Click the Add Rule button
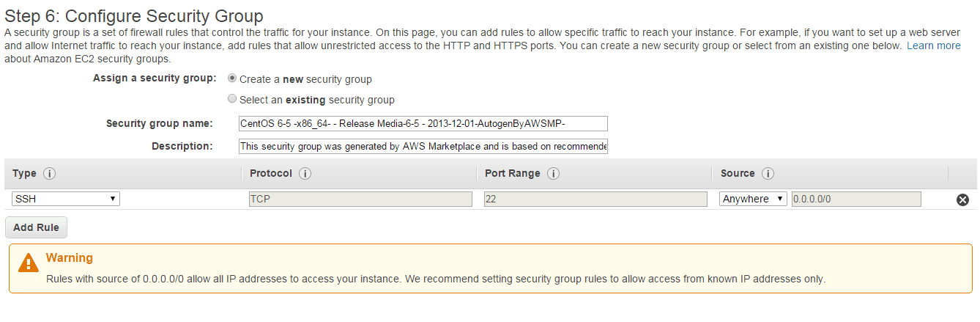Viewport: 980px width, 322px height. point(36,227)
